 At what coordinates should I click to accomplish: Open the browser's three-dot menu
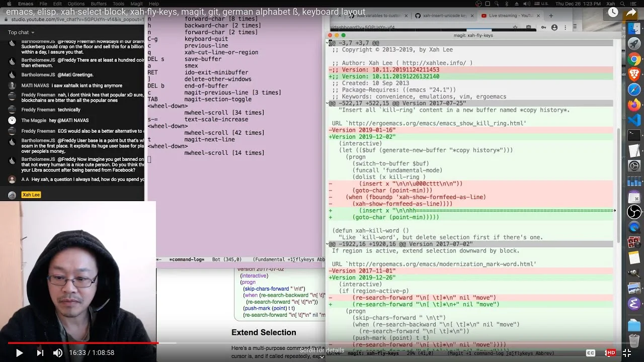(x=565, y=28)
